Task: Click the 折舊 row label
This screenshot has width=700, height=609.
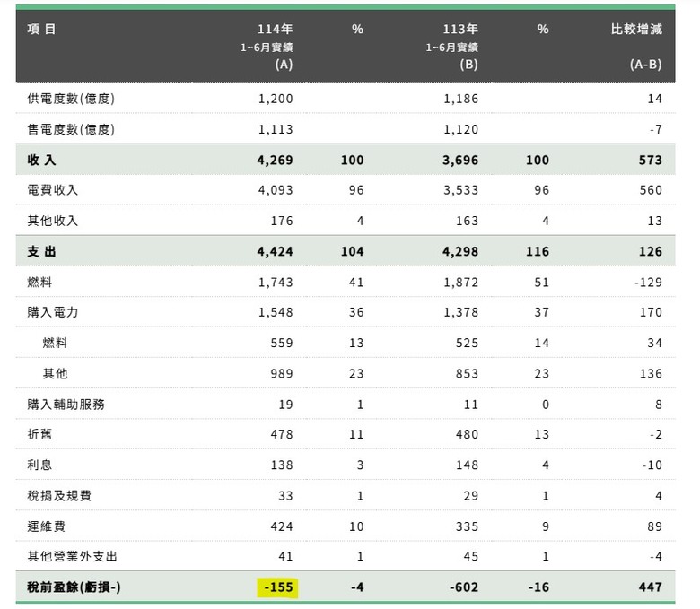Action: point(39,435)
